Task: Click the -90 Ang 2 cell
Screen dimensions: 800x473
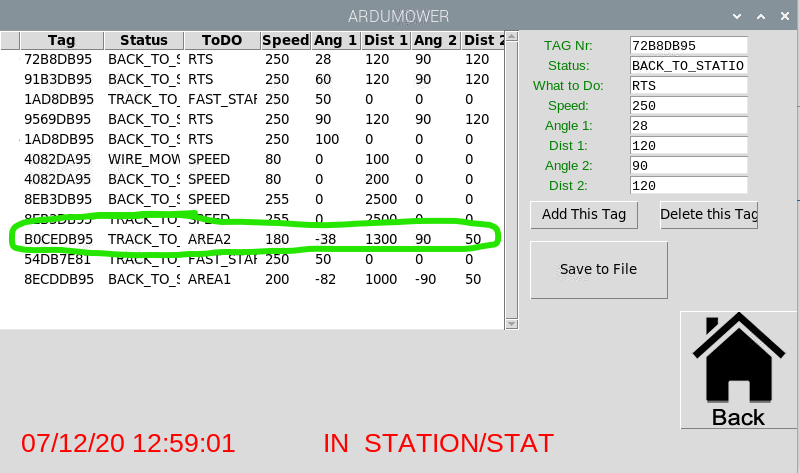Action: (424, 279)
